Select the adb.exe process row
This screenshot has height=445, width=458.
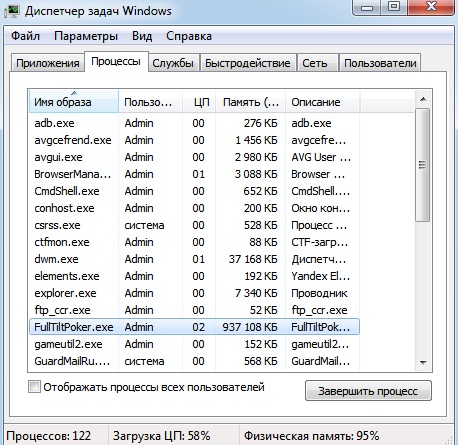(194, 123)
